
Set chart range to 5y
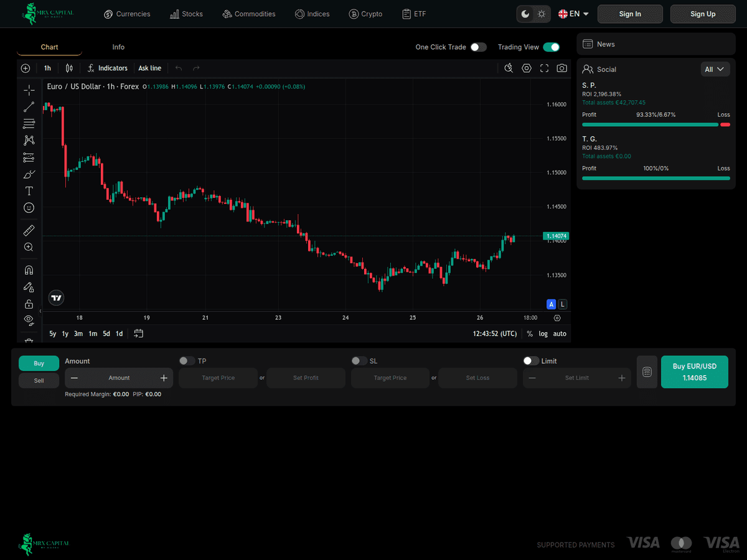click(53, 334)
